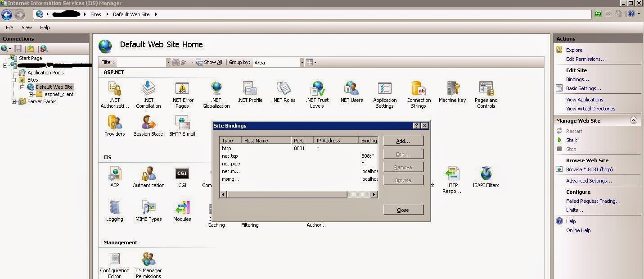Open the ISAPI Filters feature
The width and height of the screenshot is (644, 279).
click(486, 177)
